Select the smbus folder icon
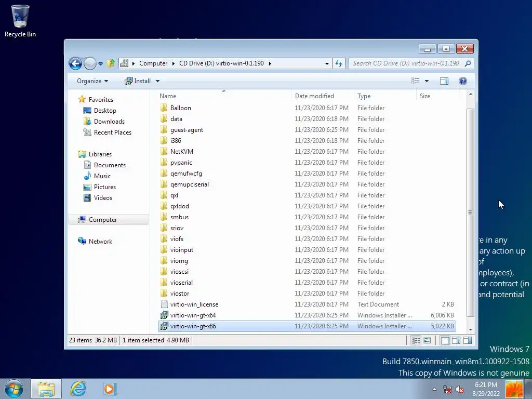 [164, 217]
